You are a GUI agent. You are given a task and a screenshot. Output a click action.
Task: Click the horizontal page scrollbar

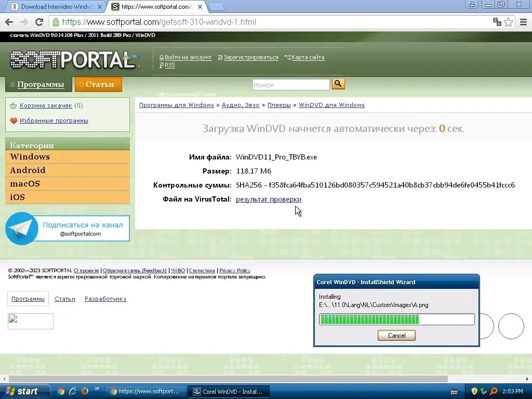click(228, 379)
